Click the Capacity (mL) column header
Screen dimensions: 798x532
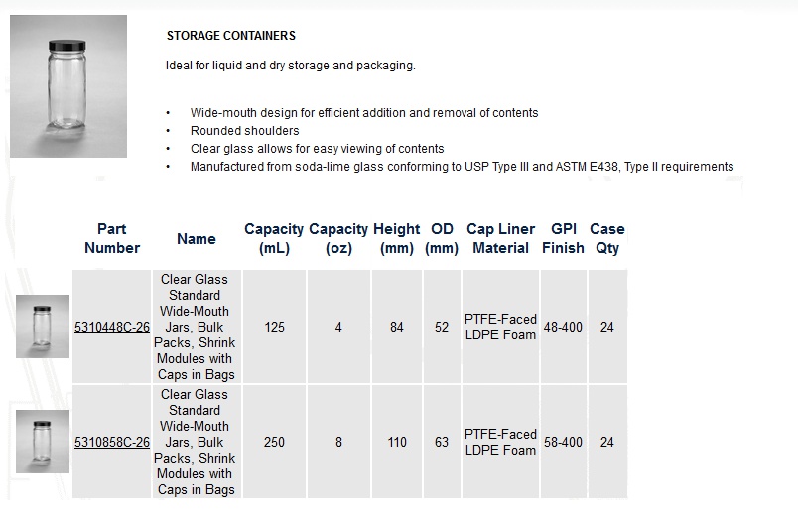click(274, 238)
